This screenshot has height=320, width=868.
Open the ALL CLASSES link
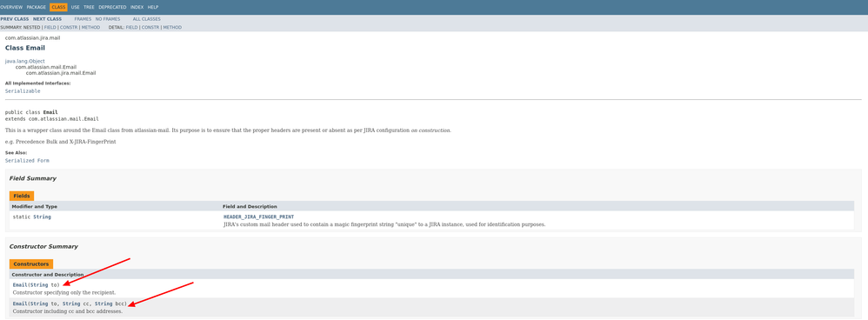tap(147, 19)
